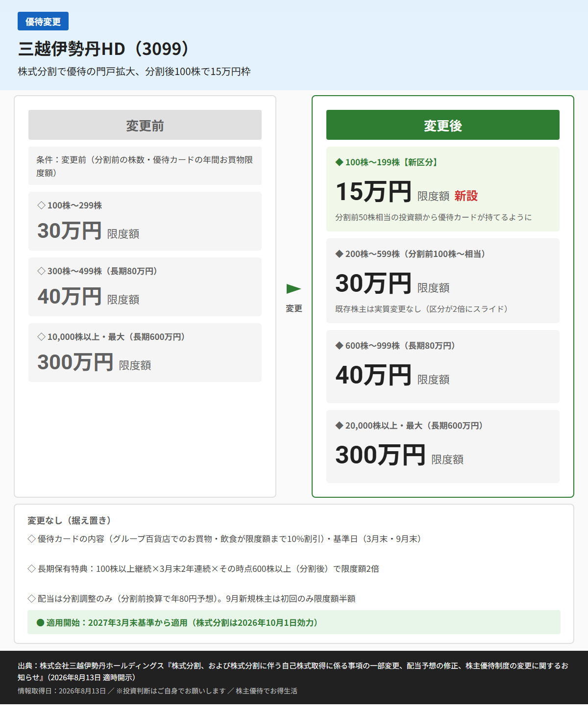588x716 pixels.
Task: Click the 300株〜499株（長期80万円） label
Action: [x=98, y=271]
